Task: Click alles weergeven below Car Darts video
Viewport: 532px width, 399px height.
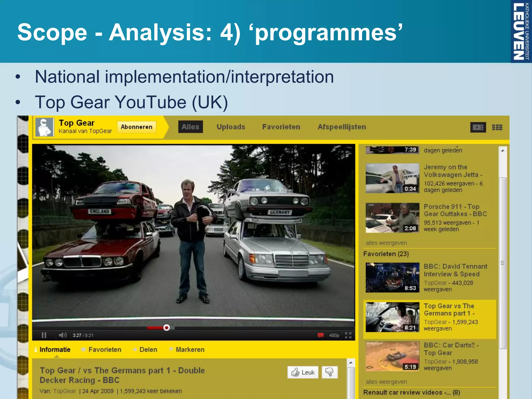Action: (386, 382)
